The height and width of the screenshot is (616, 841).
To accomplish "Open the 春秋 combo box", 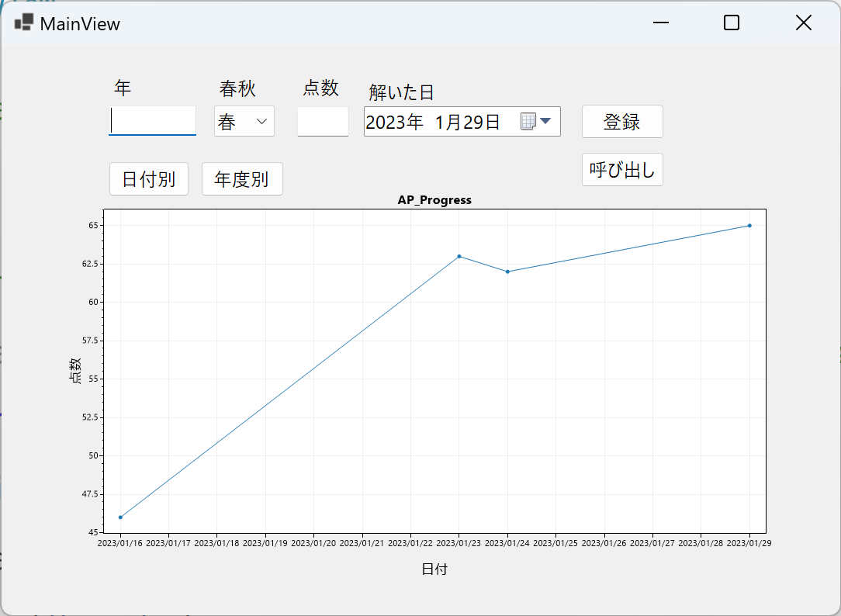I will click(x=244, y=121).
